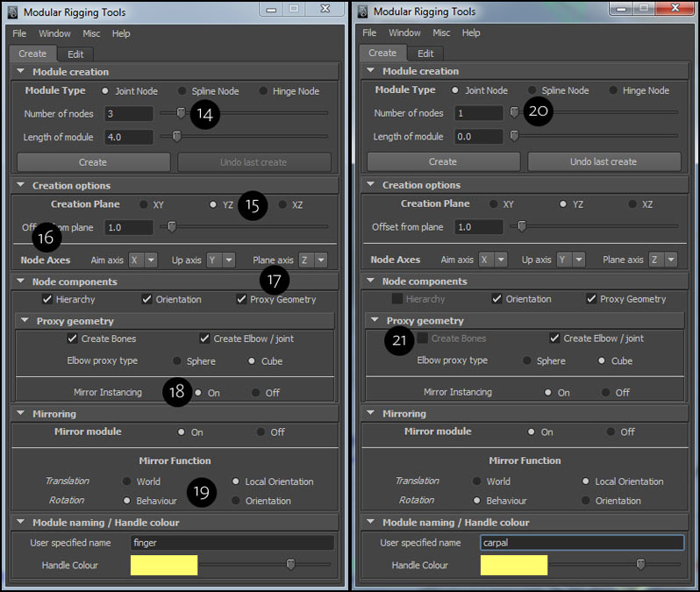The width and height of the screenshot is (700, 592).
Task: Collapse Module creation section in right window
Action: (x=370, y=70)
